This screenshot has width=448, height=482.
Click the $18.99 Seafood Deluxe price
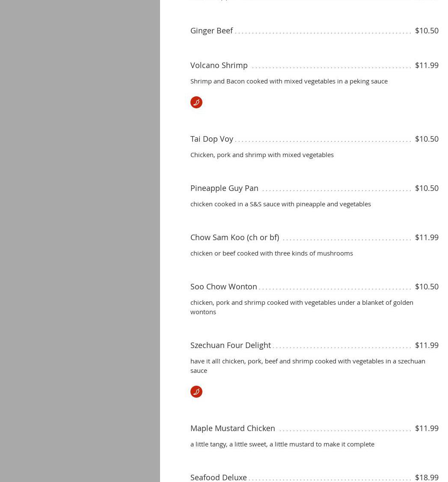click(426, 477)
